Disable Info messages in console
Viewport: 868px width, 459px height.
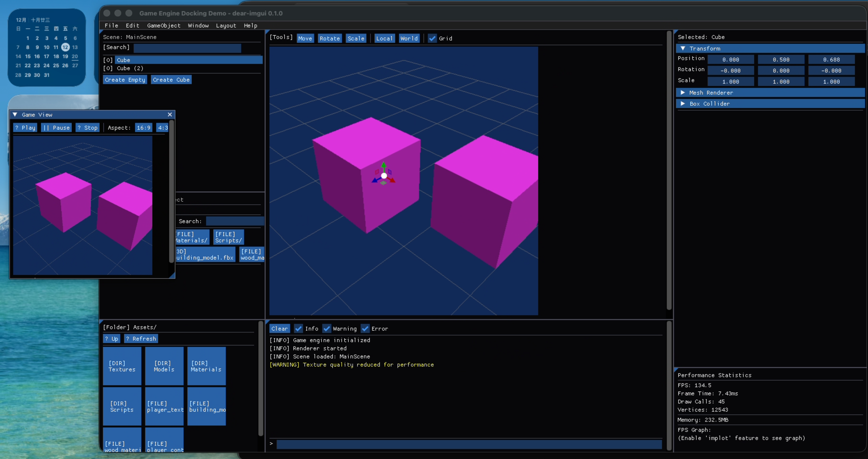point(298,328)
